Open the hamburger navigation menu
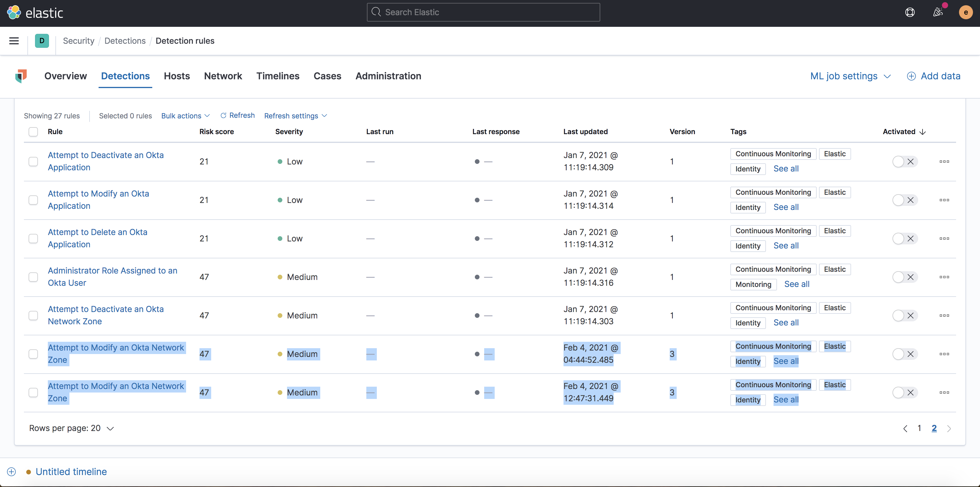 tap(14, 41)
